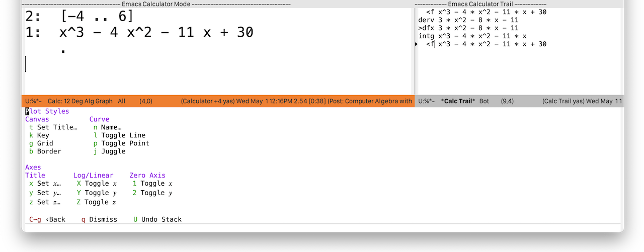This screenshot has height=252, width=644.
Task: Click the derv trail entry
Action: (x=468, y=20)
